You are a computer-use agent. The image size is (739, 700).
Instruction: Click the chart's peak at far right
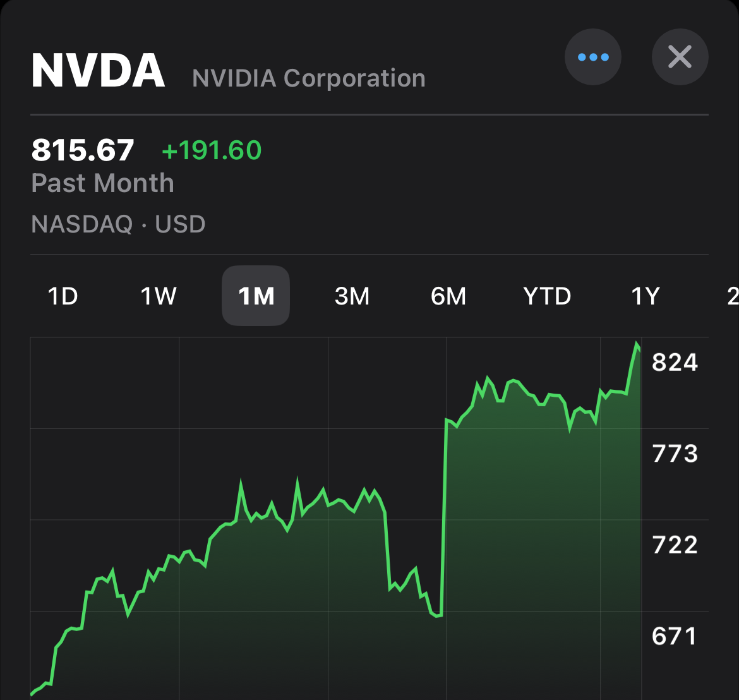pos(637,344)
